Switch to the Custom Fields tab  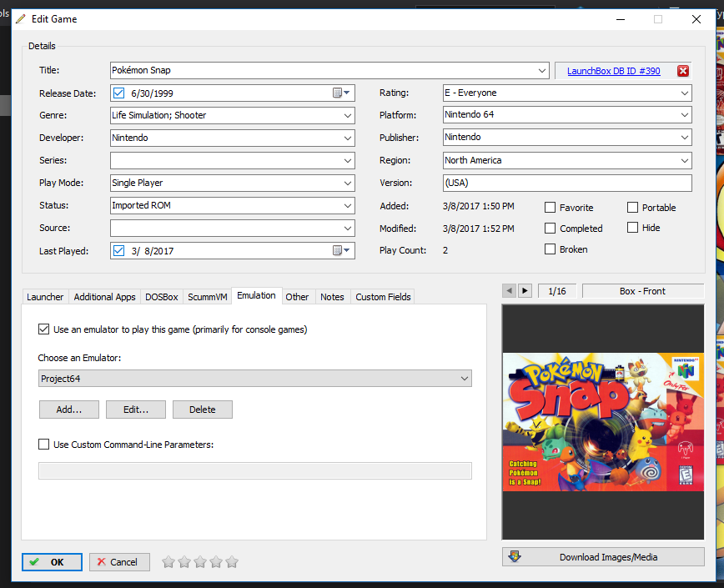click(383, 297)
